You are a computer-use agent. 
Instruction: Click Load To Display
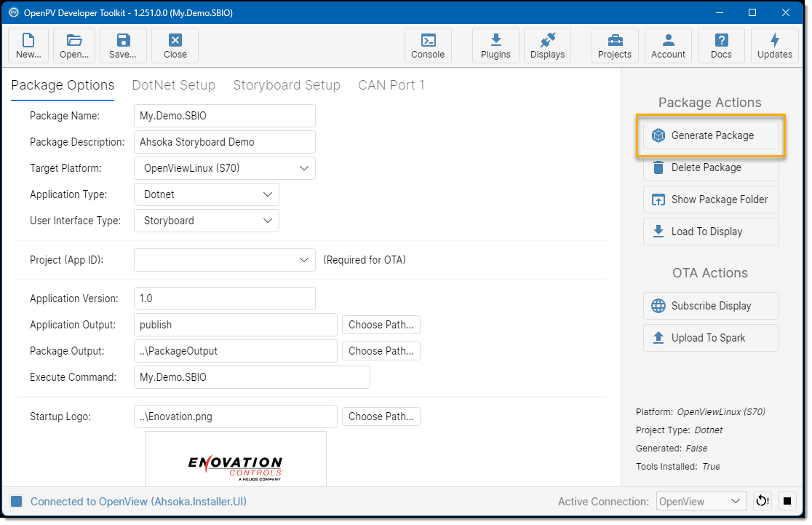pos(711,232)
